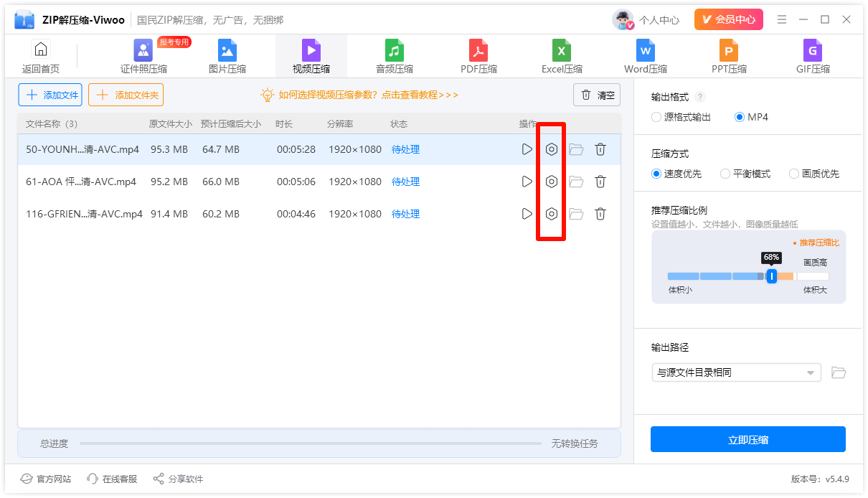The height and width of the screenshot is (498, 868).
Task: Click the 预计压缩后大小 column header
Action: 230,124
